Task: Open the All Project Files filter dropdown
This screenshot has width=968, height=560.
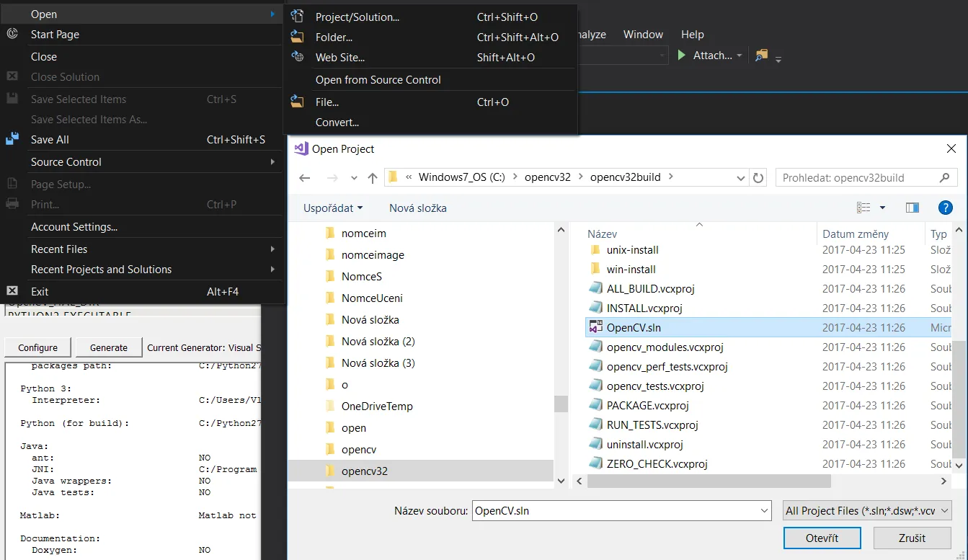Action: [x=868, y=510]
